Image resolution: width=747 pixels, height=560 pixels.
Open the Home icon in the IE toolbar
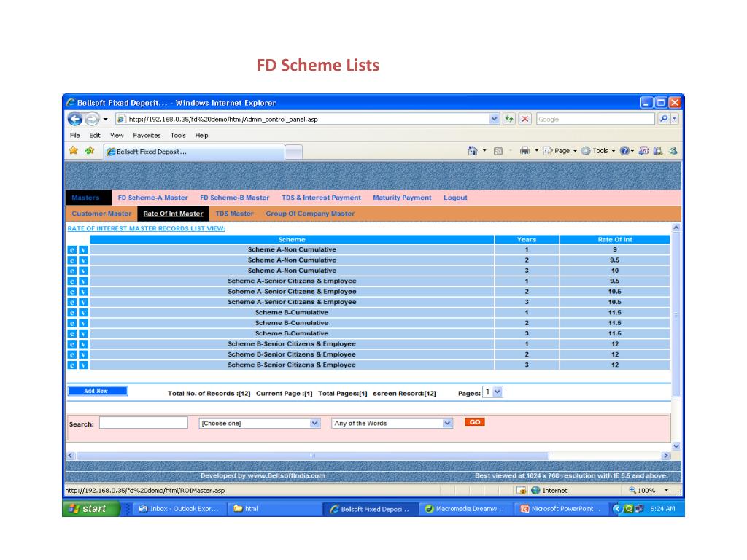[x=473, y=151]
